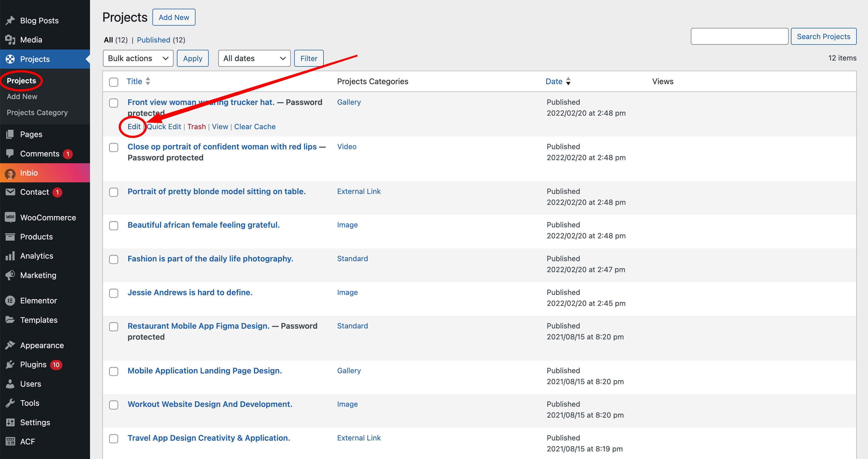The image size is (868, 459).
Task: Open the Bulk actions dropdown
Action: click(x=138, y=58)
